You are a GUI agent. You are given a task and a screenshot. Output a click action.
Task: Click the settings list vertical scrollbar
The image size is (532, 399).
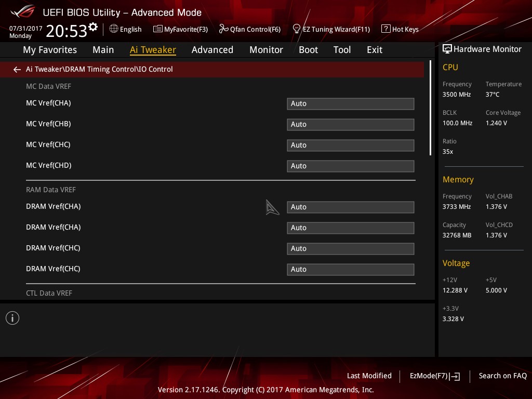pos(431,108)
